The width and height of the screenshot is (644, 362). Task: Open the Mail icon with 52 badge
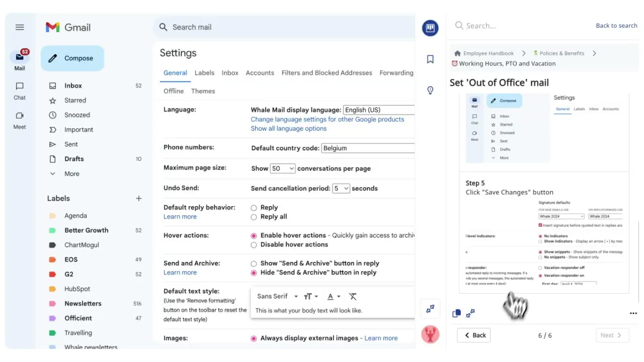[20, 57]
